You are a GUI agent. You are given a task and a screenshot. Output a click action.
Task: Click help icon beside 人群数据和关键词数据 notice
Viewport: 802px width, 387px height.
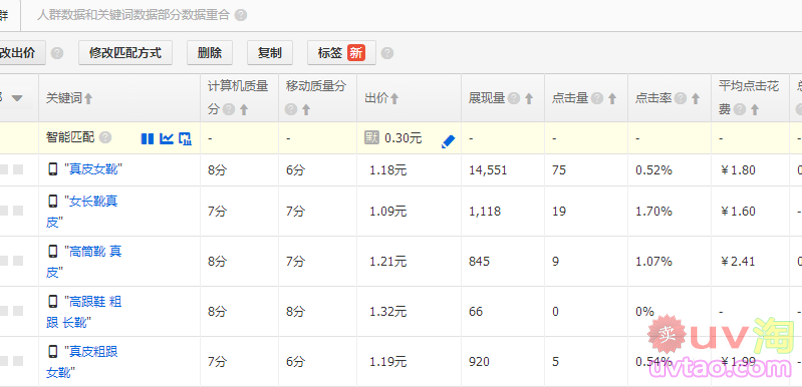[x=241, y=15]
